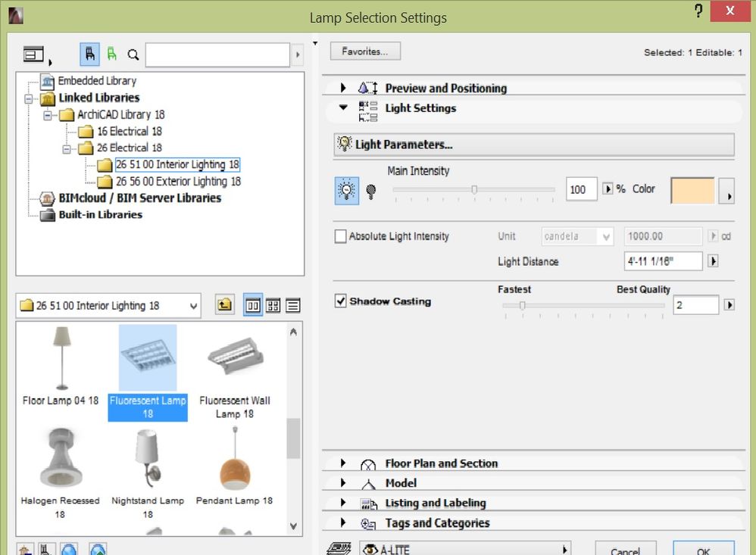756x555 pixels.
Task: Confirm with the OK button
Action: 704,549
